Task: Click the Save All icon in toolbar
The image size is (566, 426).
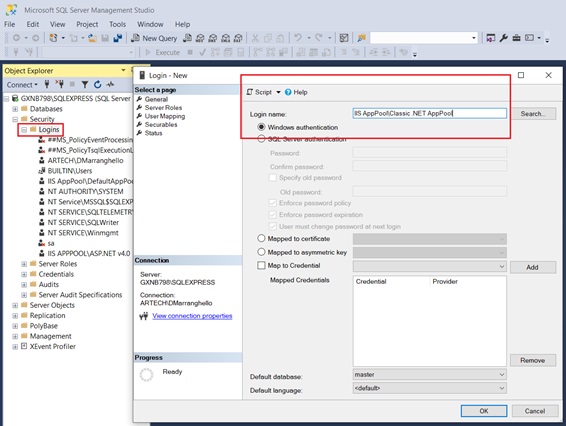Action: (118, 38)
